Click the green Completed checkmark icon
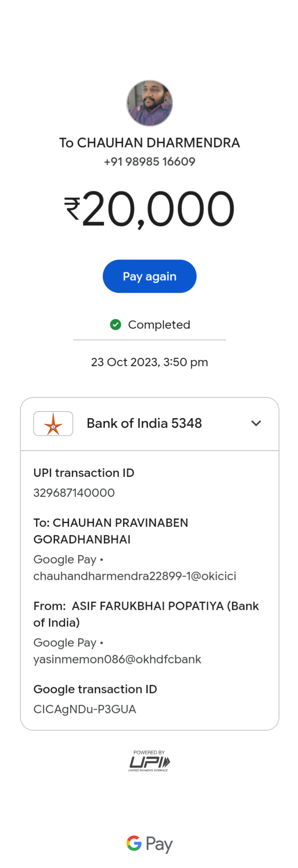This screenshot has height=868, width=298. tap(116, 324)
